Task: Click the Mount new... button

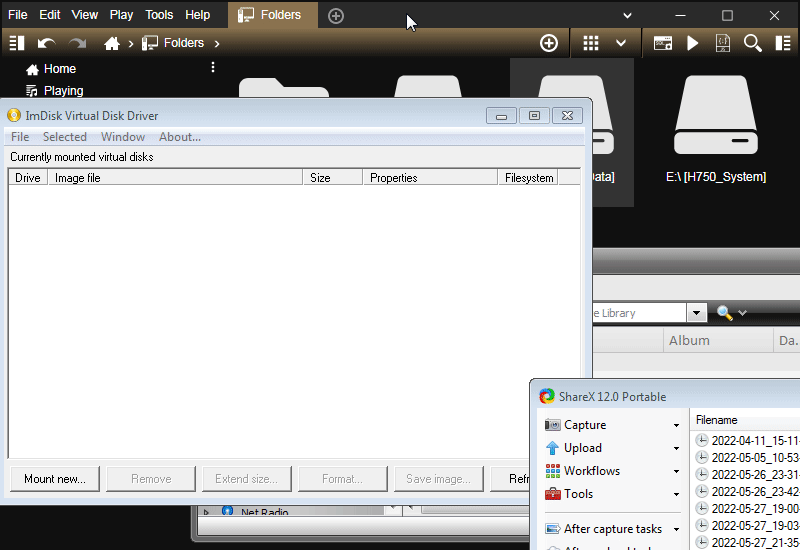Action: coord(55,479)
